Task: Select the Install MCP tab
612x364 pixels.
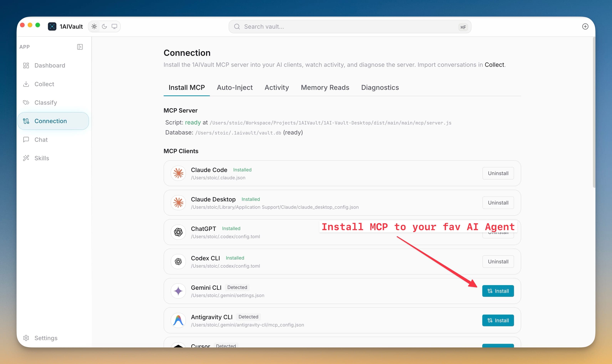Action: 187,87
